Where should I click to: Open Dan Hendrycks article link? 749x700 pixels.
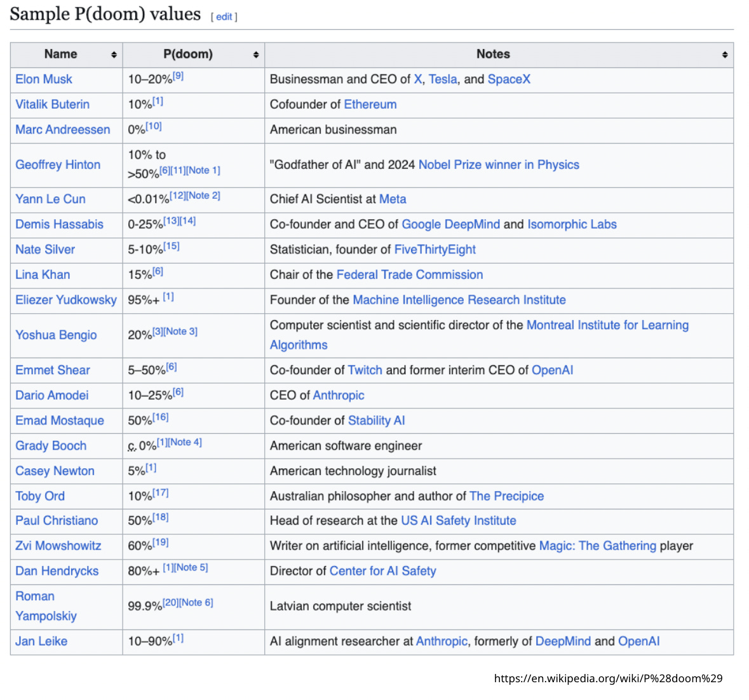coord(57,572)
